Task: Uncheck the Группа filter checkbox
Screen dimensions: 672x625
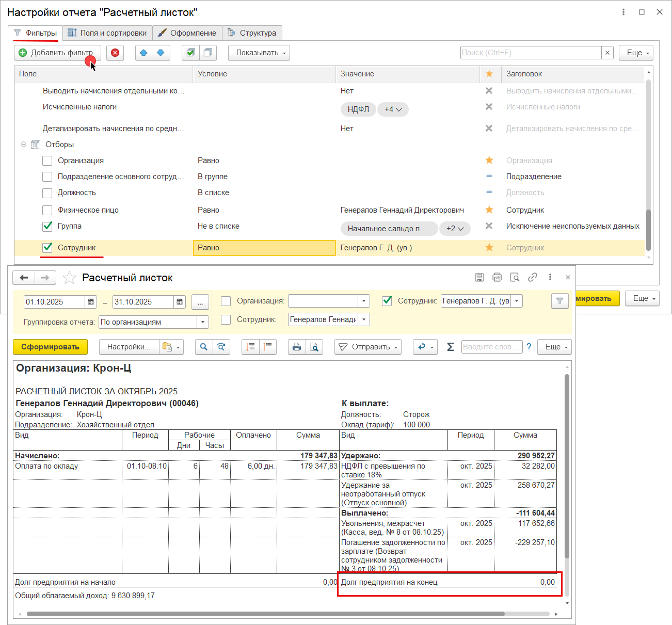Action: [47, 226]
